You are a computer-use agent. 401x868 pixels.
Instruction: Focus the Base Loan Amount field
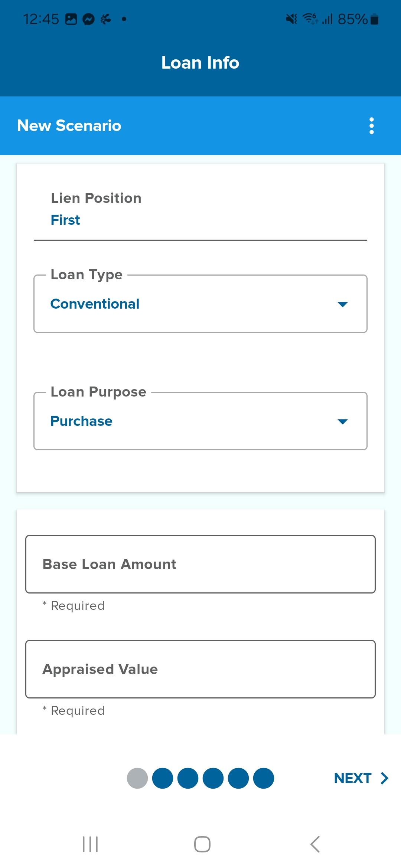pyautogui.click(x=200, y=564)
